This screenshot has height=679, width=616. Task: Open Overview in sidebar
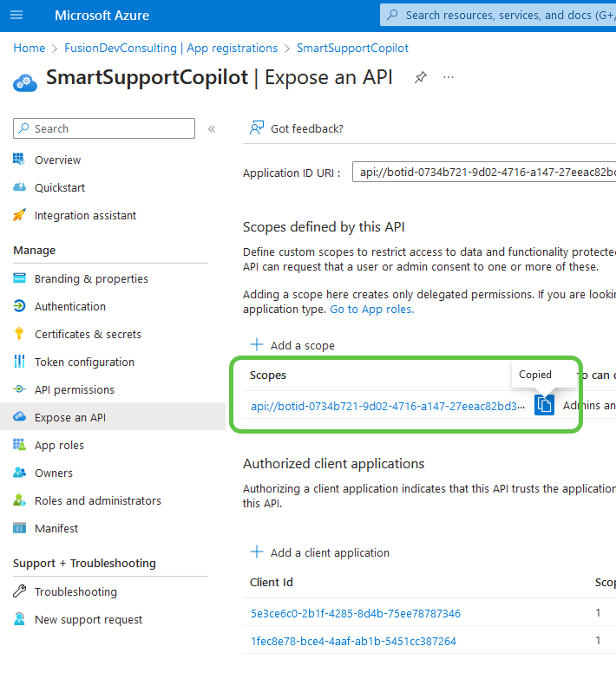click(x=57, y=160)
